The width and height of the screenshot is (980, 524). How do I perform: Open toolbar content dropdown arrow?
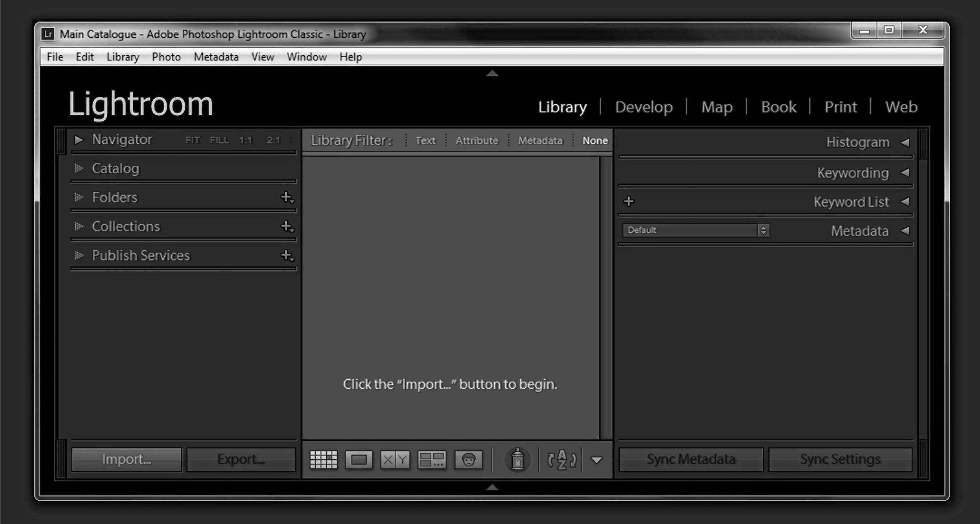click(x=596, y=460)
